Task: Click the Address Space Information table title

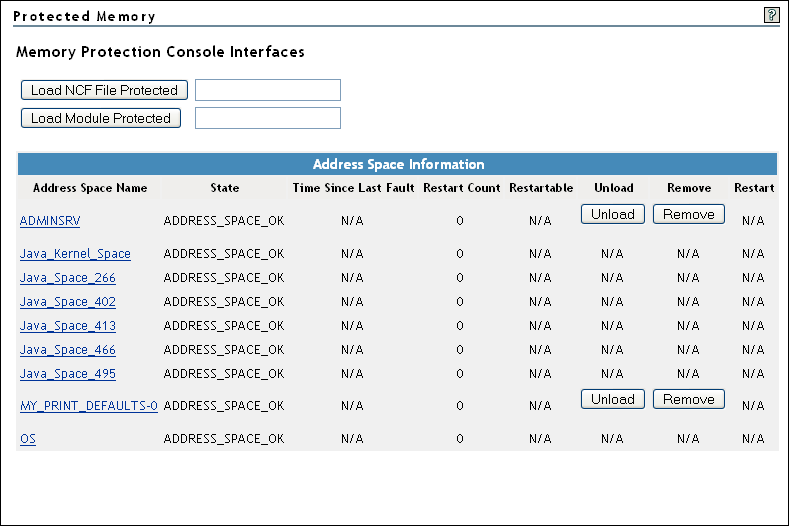Action: 398,164
